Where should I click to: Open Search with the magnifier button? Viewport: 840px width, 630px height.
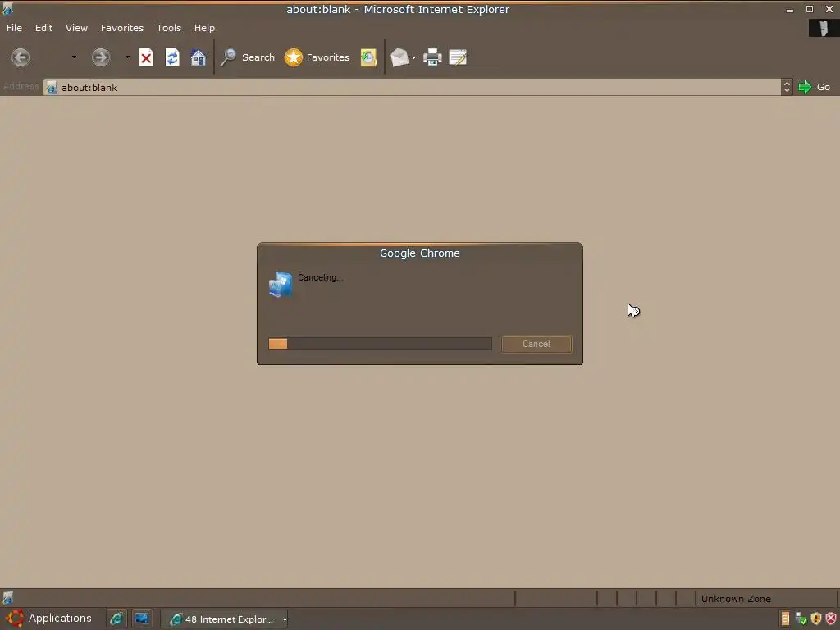point(248,57)
